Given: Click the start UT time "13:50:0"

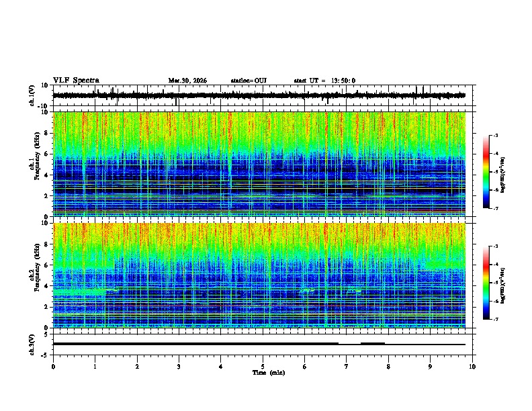Looking at the screenshot, I should pyautogui.click(x=343, y=81).
